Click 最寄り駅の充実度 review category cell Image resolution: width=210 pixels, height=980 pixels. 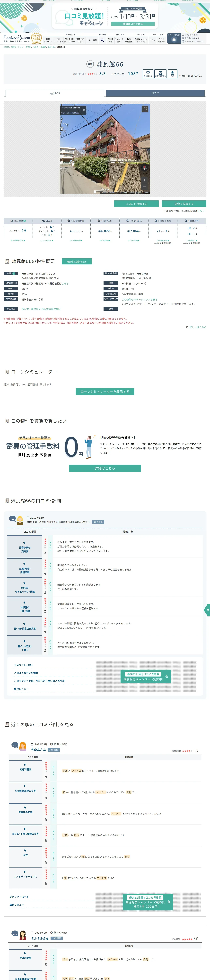pos(25,547)
